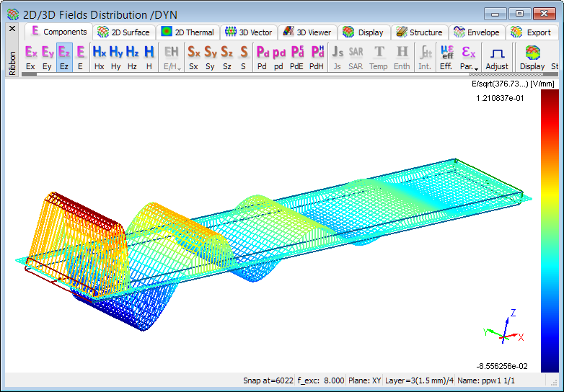Toggle total E field magnitude display
Viewport: 564px width, 392px height.
pyautogui.click(x=81, y=57)
